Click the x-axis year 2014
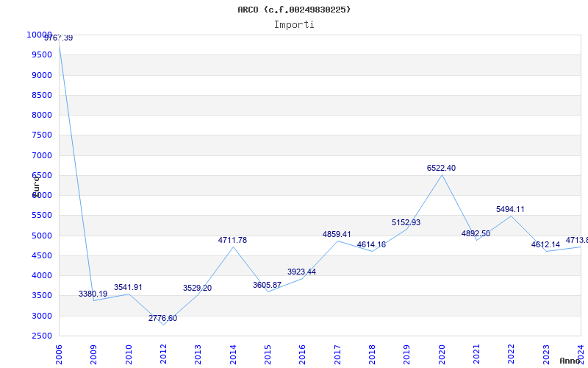This screenshot has height=368, width=588. [233, 355]
